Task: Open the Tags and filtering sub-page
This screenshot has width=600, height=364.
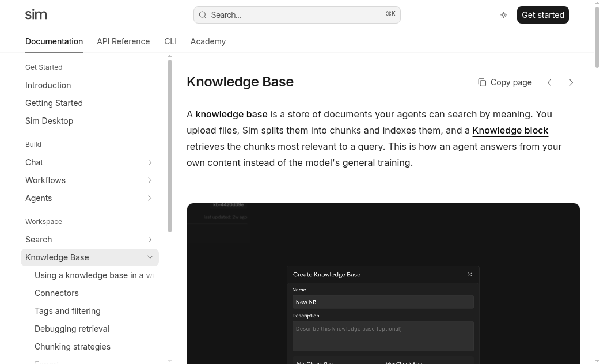Action: point(67,311)
